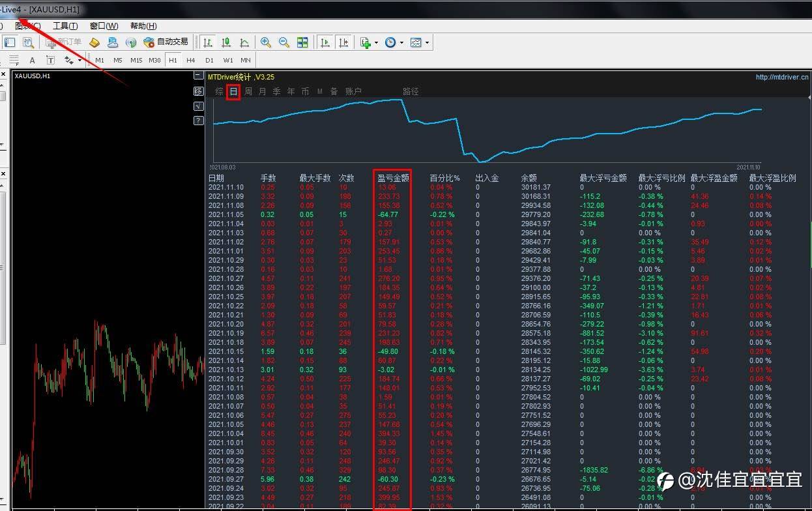Image resolution: width=812 pixels, height=511 pixels.
Task: Open the Data Window toolbar icon
Action: pyautogui.click(x=28, y=42)
